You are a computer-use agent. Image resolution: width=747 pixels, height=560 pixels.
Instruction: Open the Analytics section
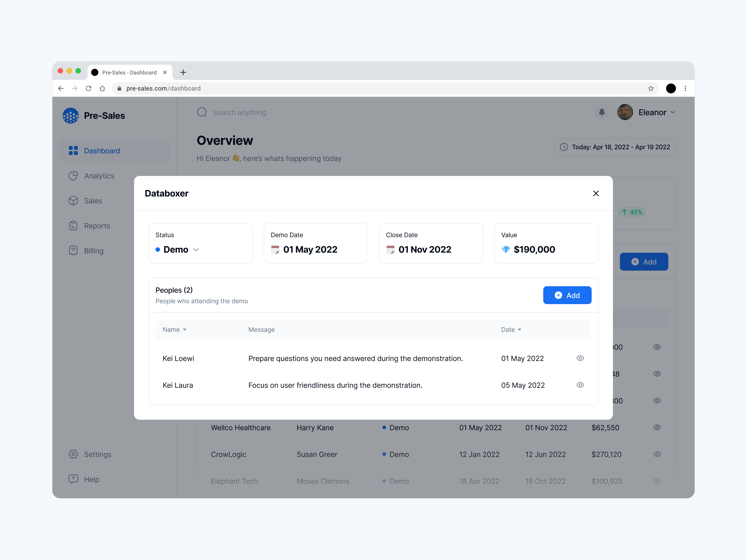pos(99,176)
